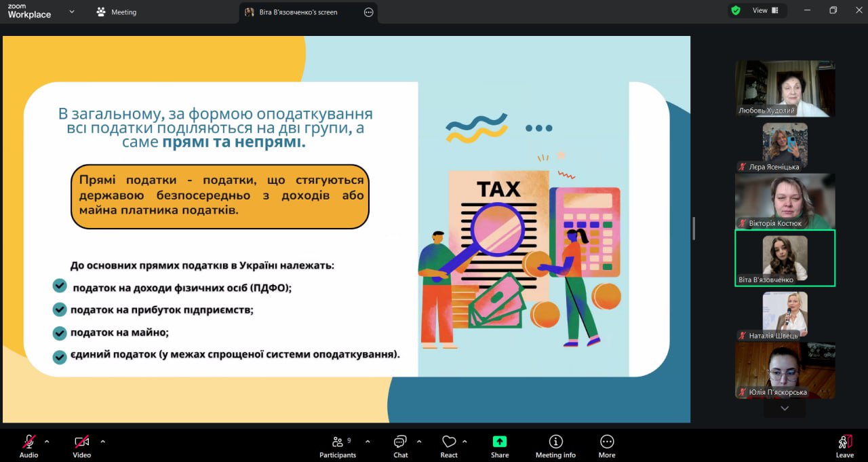Click the panel divider handle beside slide
Image resolution: width=868 pixels, height=462 pixels.
pos(694,229)
